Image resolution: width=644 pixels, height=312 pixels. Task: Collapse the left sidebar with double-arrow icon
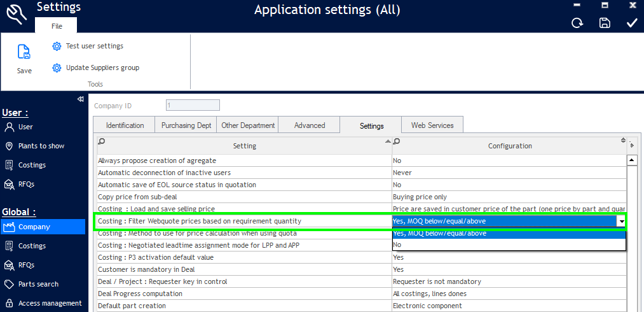(x=81, y=99)
